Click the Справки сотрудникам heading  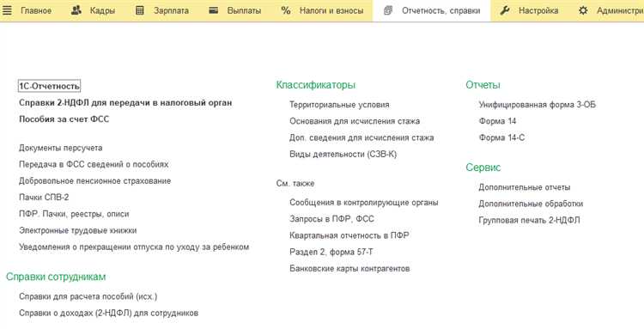tap(56, 277)
